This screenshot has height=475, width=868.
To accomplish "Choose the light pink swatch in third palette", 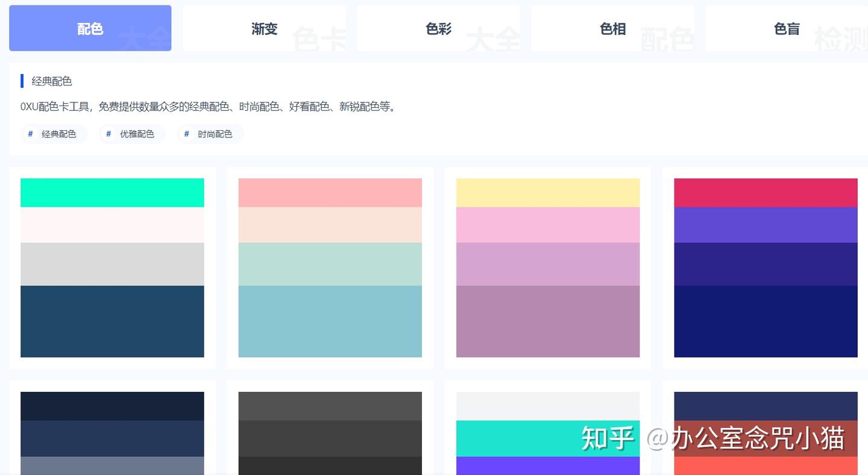I will coord(548,225).
